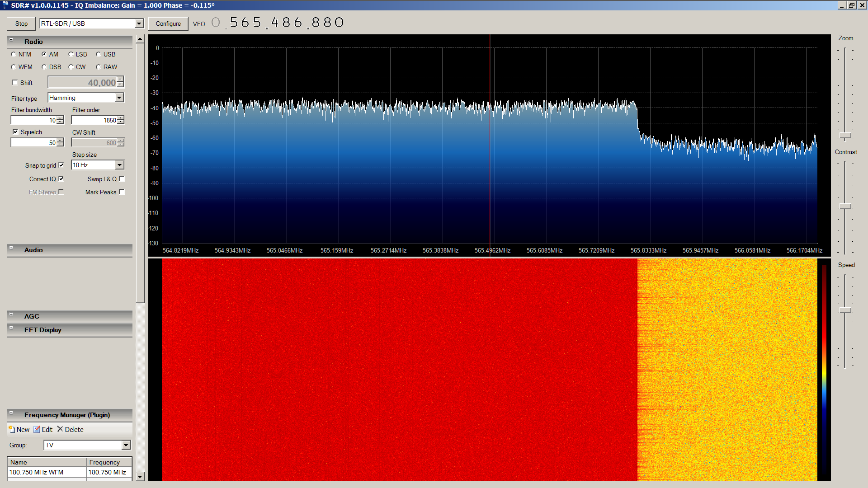
Task: Expand the AGC panel
Action: click(x=11, y=315)
